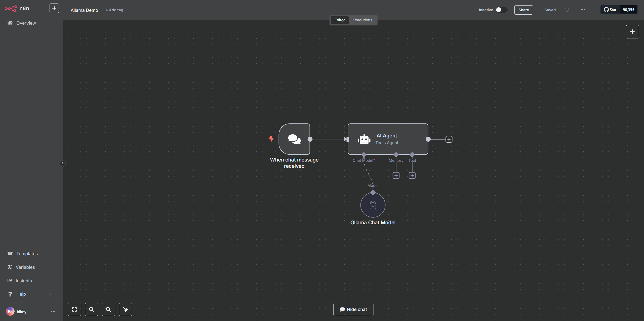Open workflow three-dot options menu
The width and height of the screenshot is (644, 321).
coord(583,10)
